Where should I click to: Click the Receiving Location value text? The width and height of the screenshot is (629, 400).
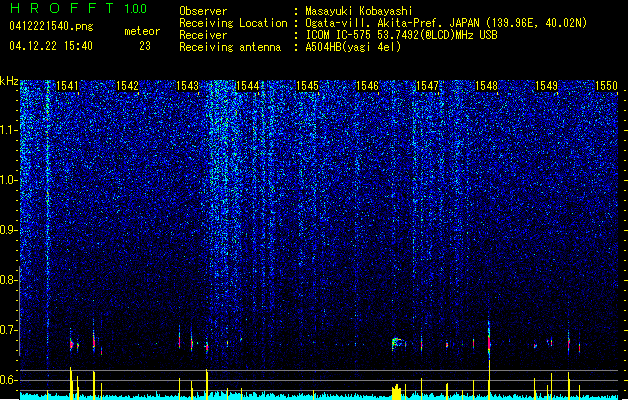point(446,23)
